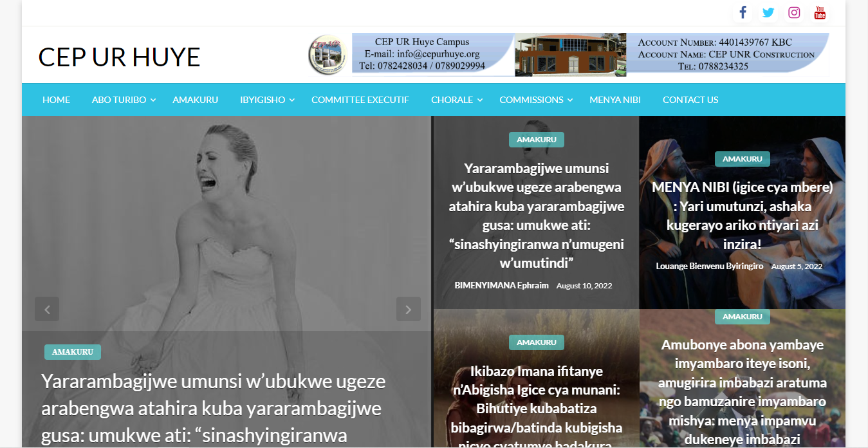Click AMAKURU tag on the slider article
Screen dimensions: 868x448
(72, 352)
